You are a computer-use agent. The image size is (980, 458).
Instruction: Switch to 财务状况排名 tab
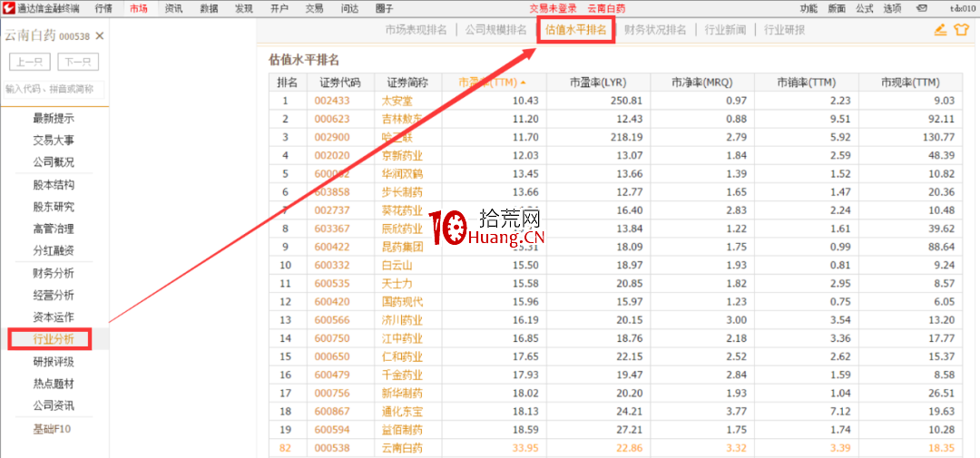tap(656, 30)
